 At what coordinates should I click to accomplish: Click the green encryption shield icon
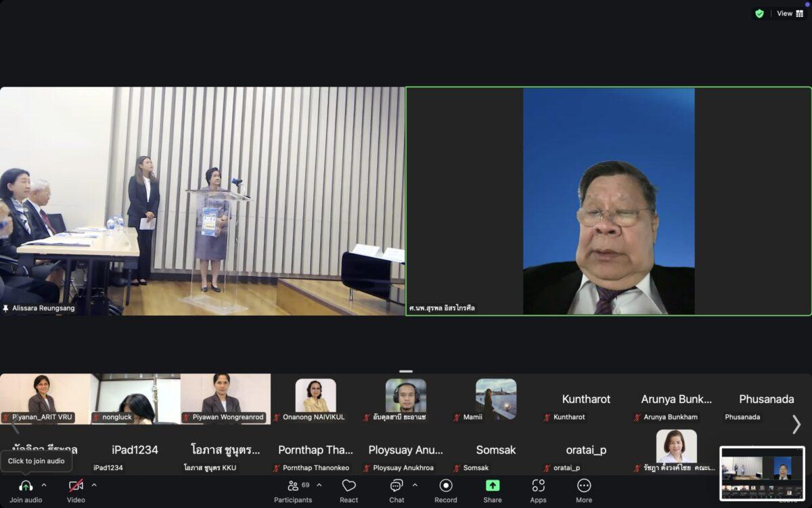(x=759, y=14)
